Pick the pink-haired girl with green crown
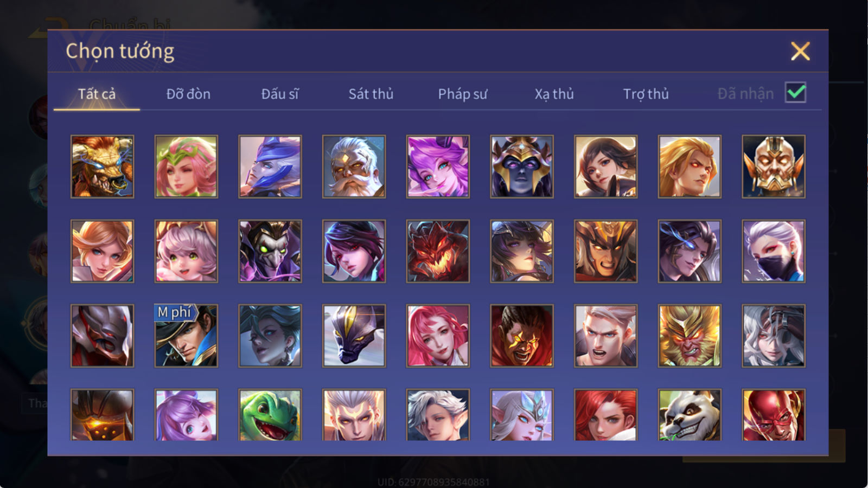Screen dimensions: 868x488 pyautogui.click(x=186, y=166)
